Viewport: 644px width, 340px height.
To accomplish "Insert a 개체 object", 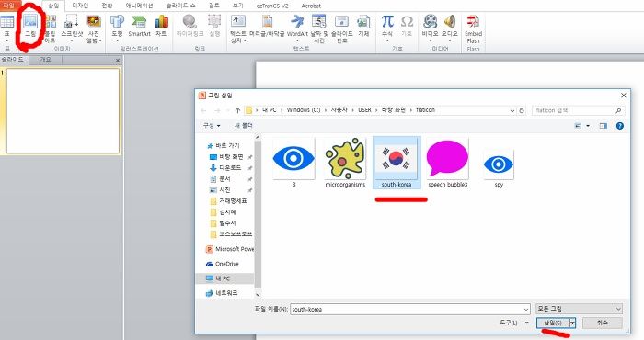I will [363, 26].
